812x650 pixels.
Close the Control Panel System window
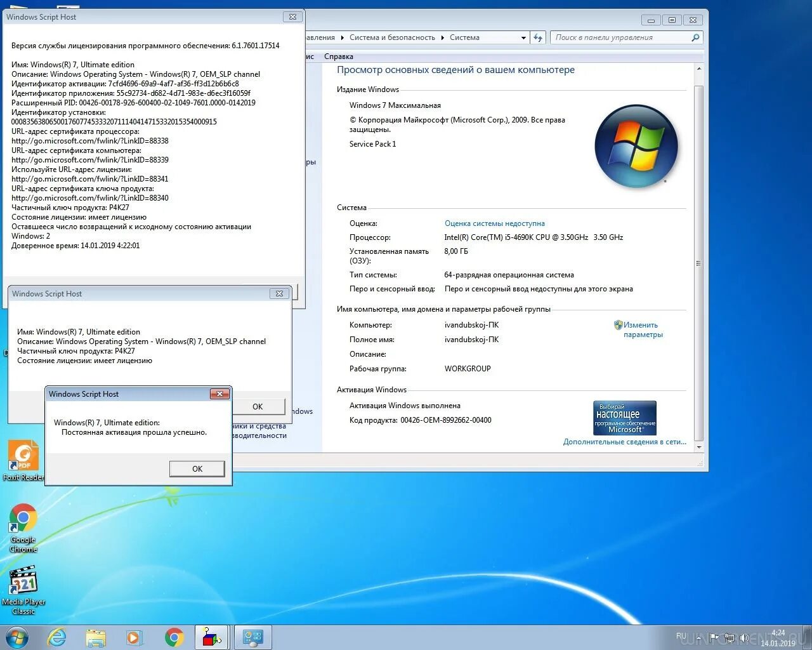(693, 20)
